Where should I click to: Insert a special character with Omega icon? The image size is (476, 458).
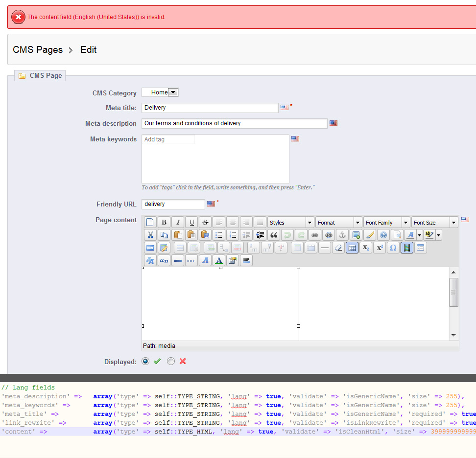tap(393, 248)
